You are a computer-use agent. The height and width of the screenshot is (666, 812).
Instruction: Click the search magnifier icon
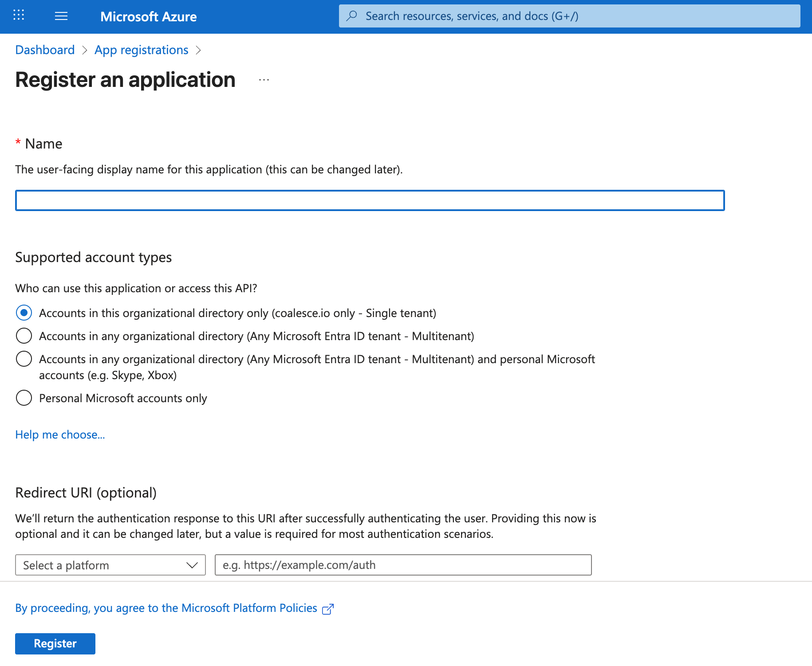[352, 16]
